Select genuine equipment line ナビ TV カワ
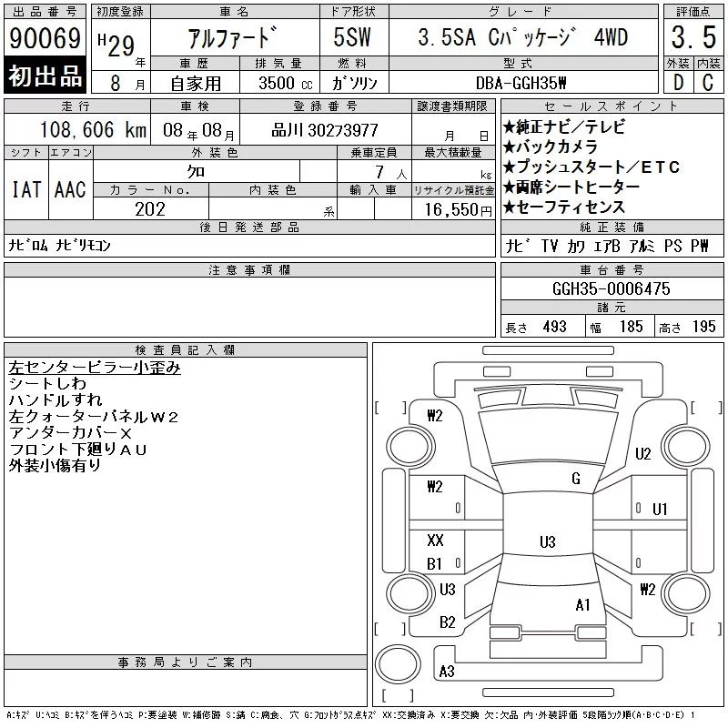 coord(545,246)
